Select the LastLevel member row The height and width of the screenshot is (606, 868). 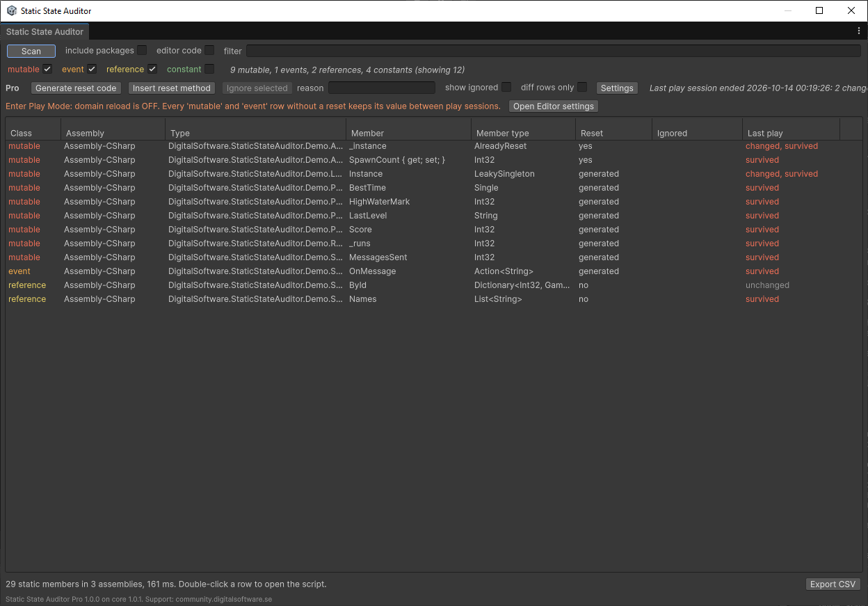(434, 216)
